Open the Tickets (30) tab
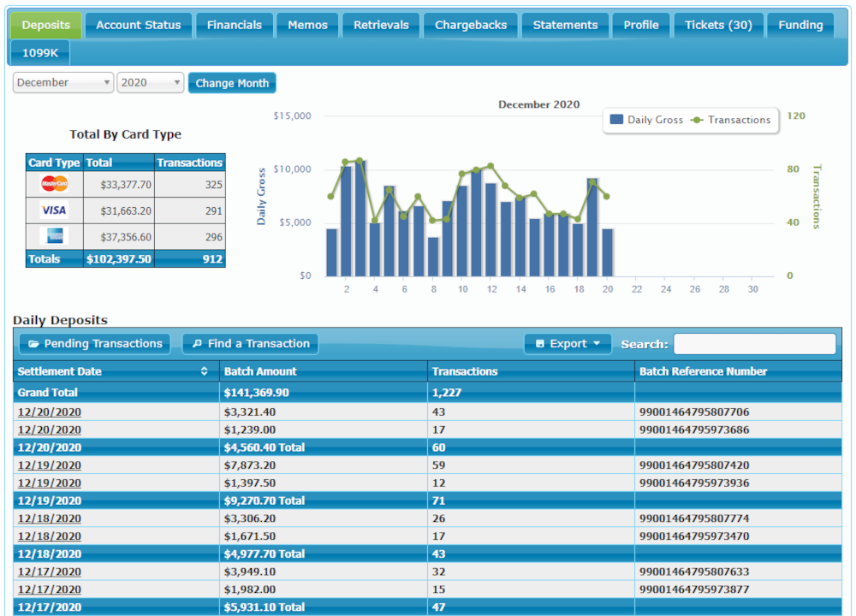Viewport: 856px width, 616px height. pos(718,25)
